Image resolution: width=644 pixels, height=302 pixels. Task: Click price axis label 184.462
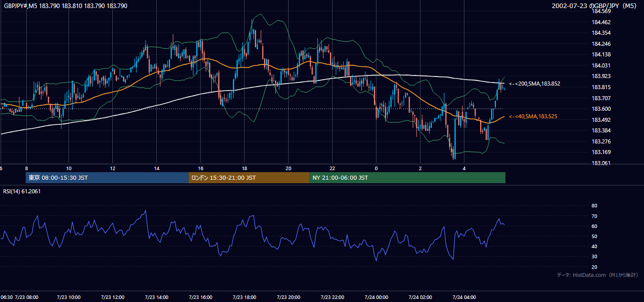point(601,22)
